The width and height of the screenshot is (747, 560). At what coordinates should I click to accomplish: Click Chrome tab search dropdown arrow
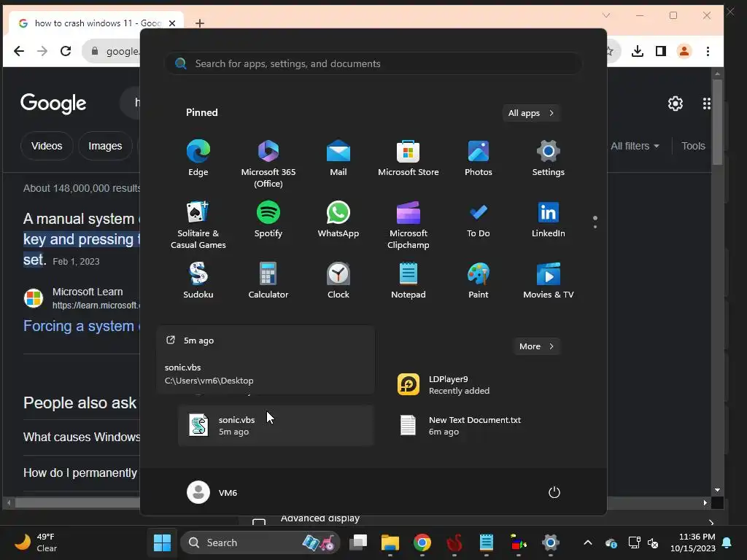click(606, 15)
